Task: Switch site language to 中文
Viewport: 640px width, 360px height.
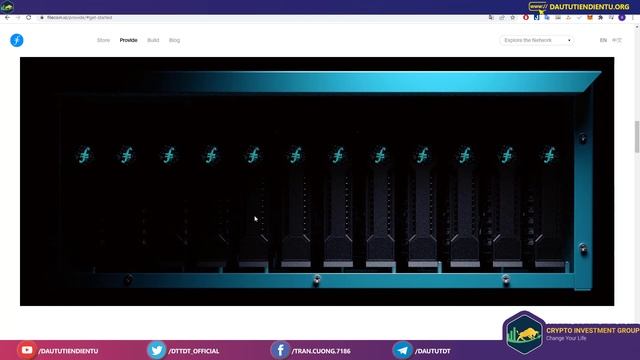Action: (617, 40)
